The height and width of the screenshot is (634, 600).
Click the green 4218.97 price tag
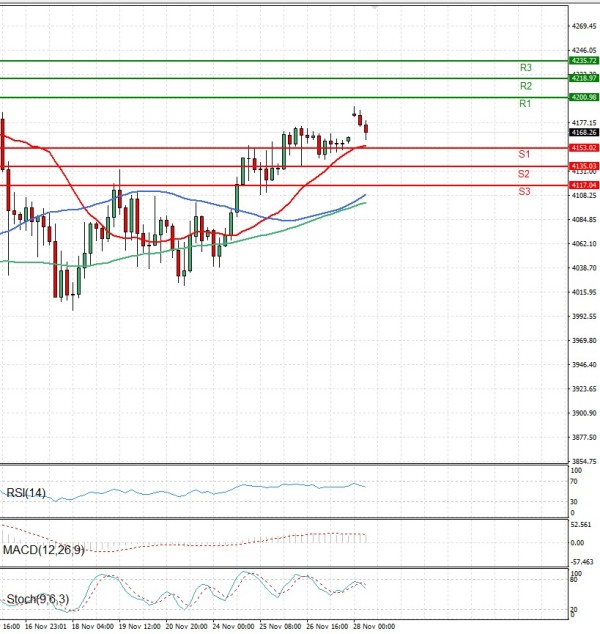[x=583, y=78]
